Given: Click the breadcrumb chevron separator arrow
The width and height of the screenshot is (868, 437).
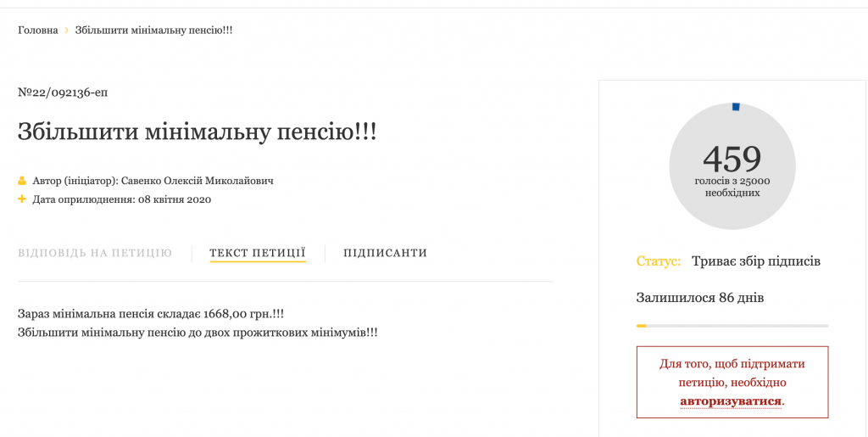Looking at the screenshot, I should click(66, 31).
